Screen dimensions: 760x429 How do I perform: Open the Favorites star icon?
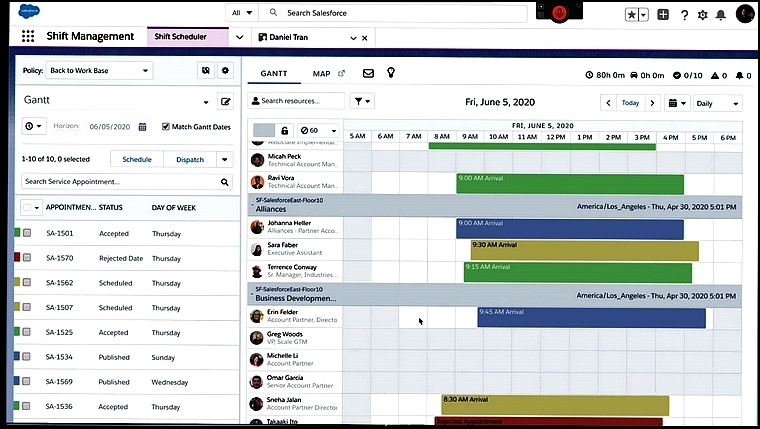pos(632,15)
